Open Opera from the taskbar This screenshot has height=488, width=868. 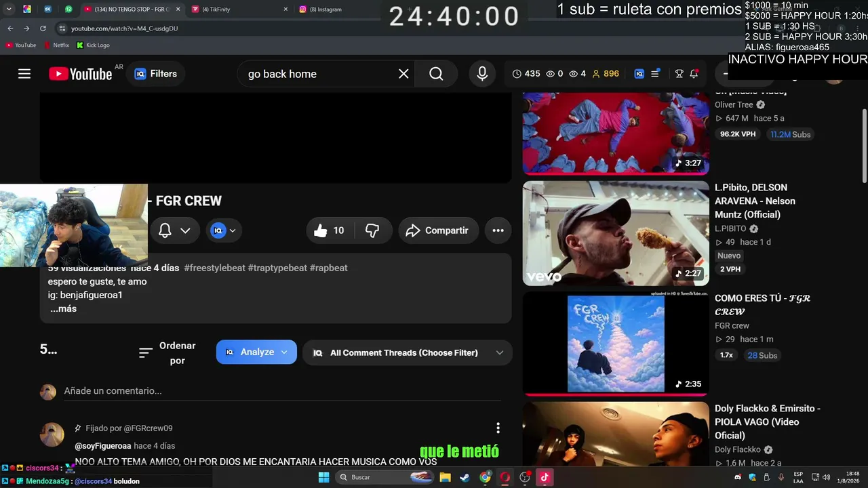(x=505, y=477)
